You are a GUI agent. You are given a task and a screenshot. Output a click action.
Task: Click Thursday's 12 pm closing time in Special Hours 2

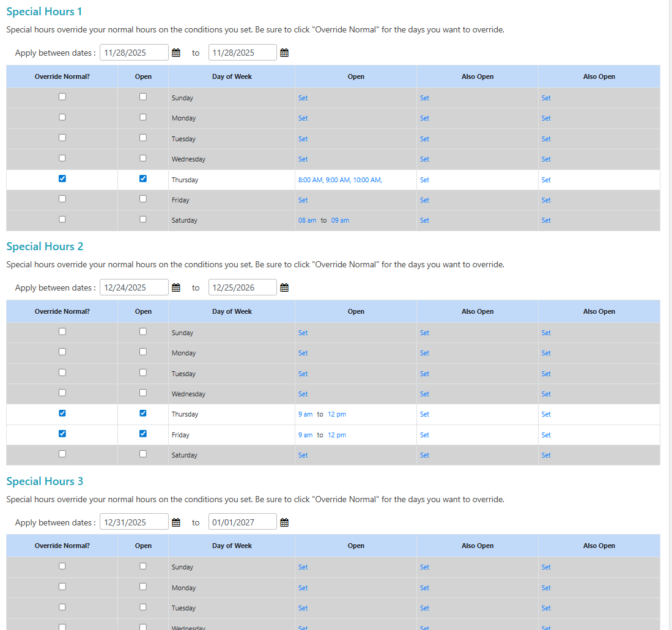click(x=337, y=414)
